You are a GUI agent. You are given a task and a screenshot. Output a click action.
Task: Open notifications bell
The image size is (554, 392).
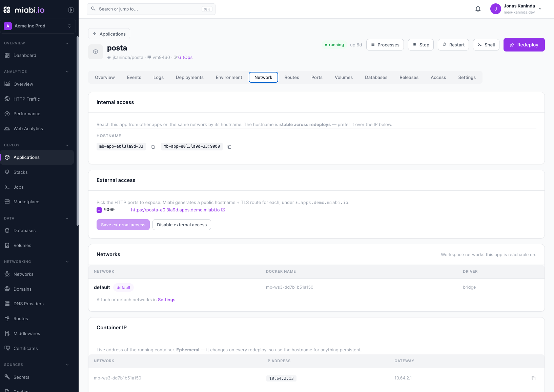[478, 9]
